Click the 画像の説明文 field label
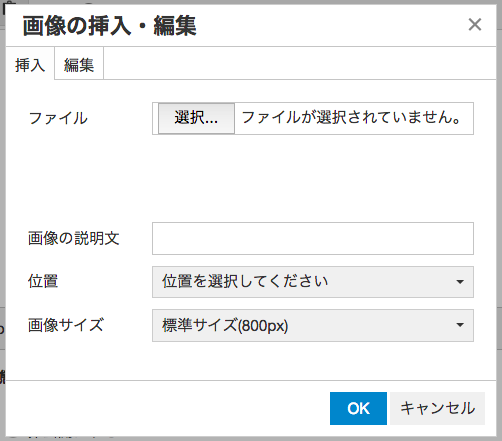502x441 pixels. 74,238
